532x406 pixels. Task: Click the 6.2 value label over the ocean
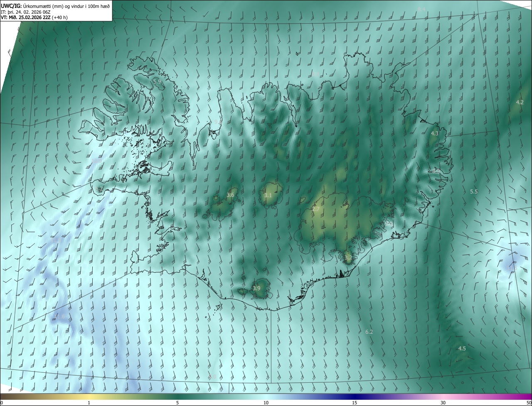(x=369, y=332)
